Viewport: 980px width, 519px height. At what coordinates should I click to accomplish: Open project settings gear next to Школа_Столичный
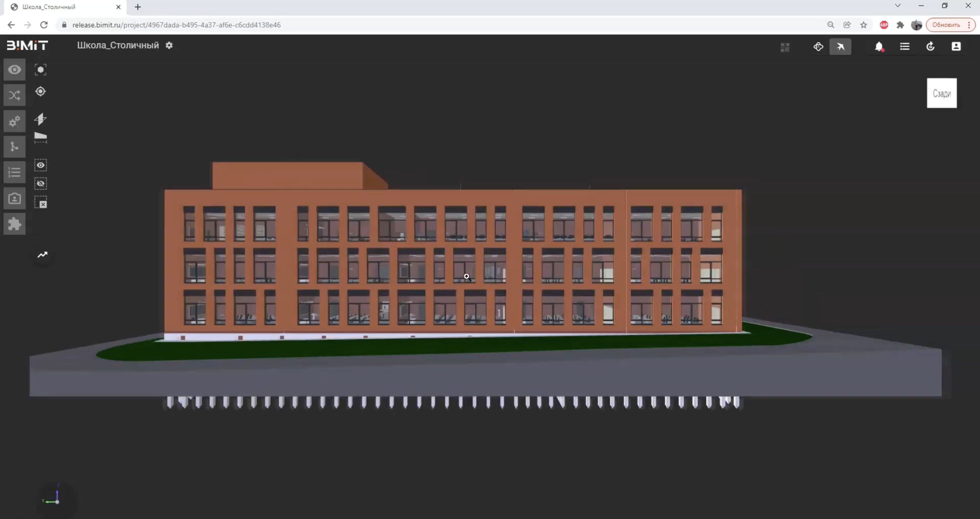point(169,45)
